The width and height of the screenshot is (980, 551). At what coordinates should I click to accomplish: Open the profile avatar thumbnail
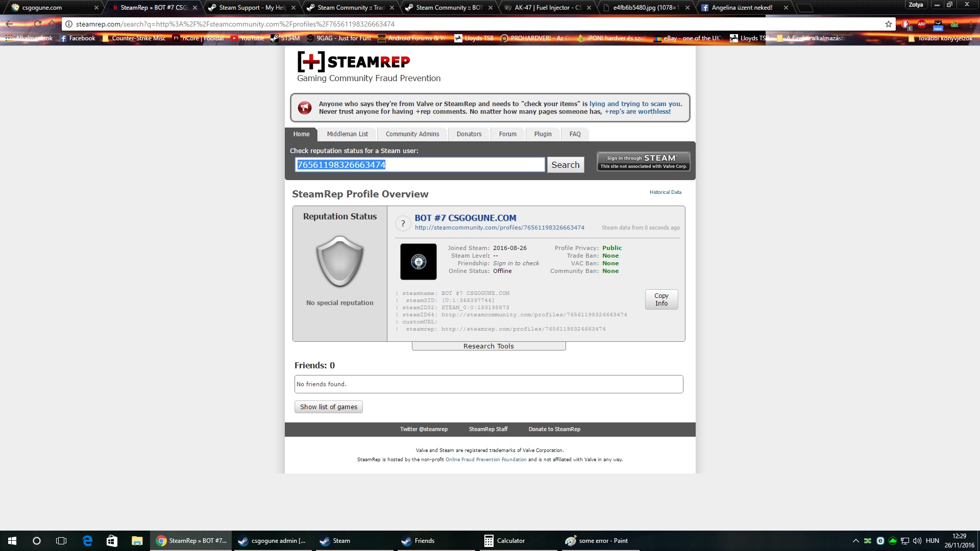pyautogui.click(x=418, y=262)
